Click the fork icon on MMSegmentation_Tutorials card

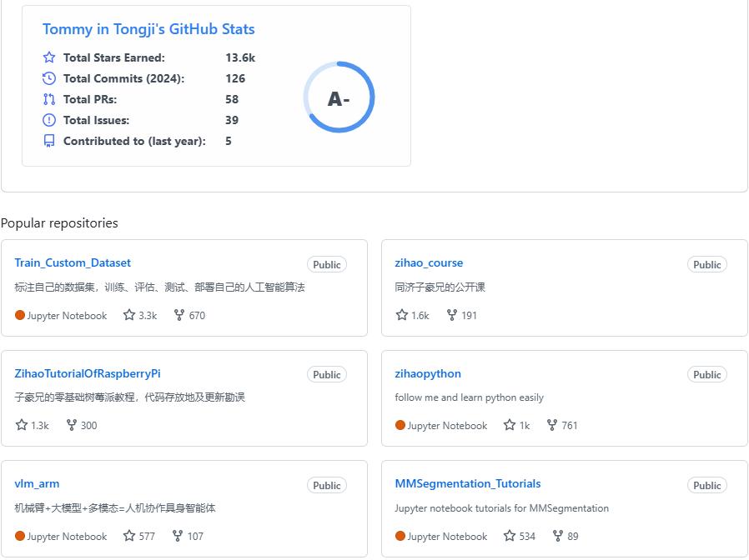pyautogui.click(x=557, y=536)
